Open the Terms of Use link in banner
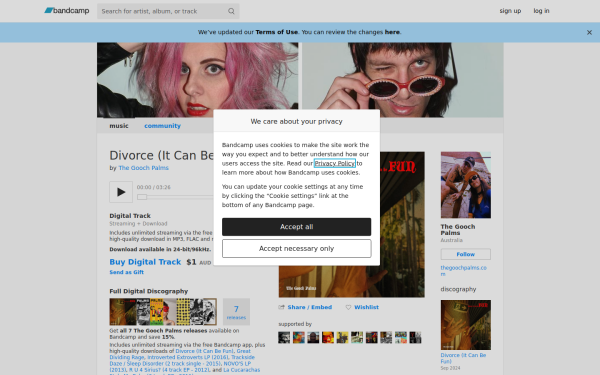Image resolution: width=600 pixels, height=375 pixels. point(277,32)
